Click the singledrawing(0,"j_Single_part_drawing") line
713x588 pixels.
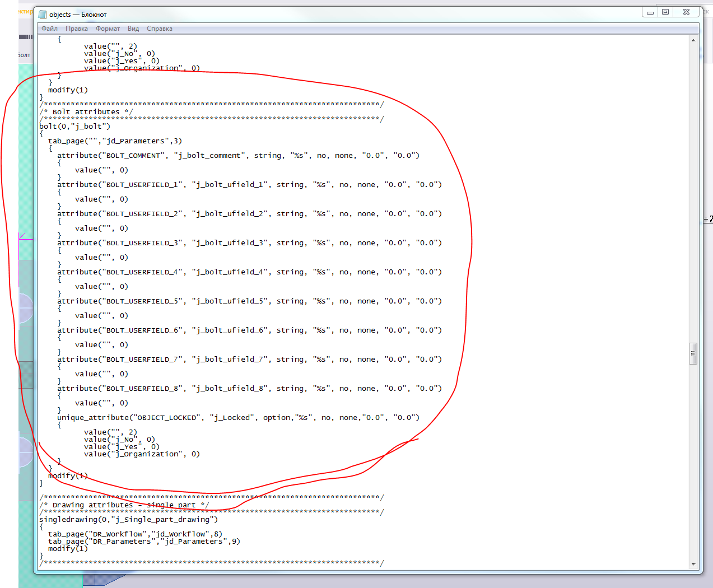128,520
